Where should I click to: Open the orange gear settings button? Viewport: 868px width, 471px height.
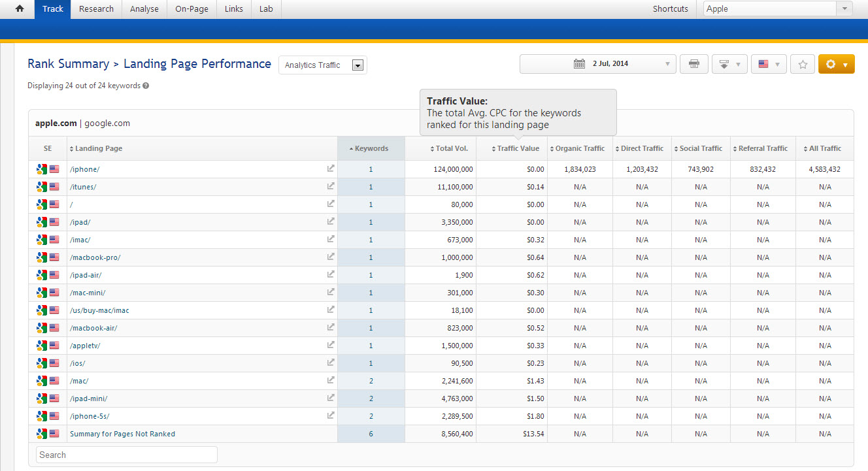[x=836, y=64]
